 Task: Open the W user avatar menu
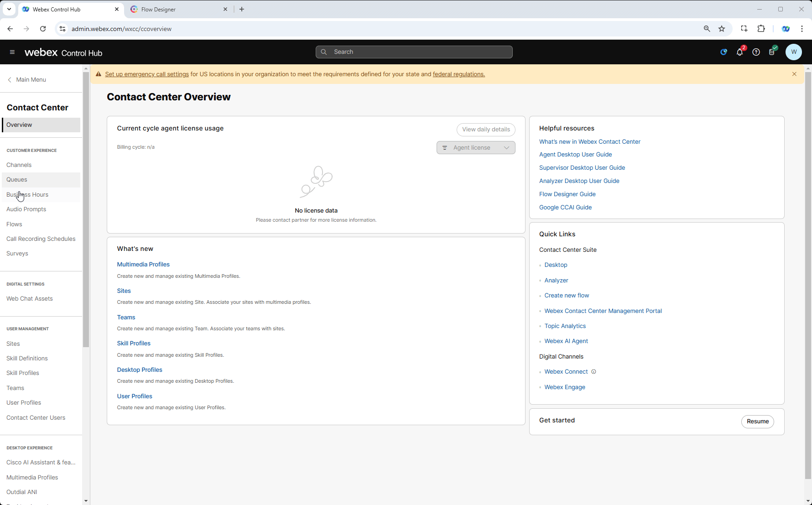tap(794, 52)
